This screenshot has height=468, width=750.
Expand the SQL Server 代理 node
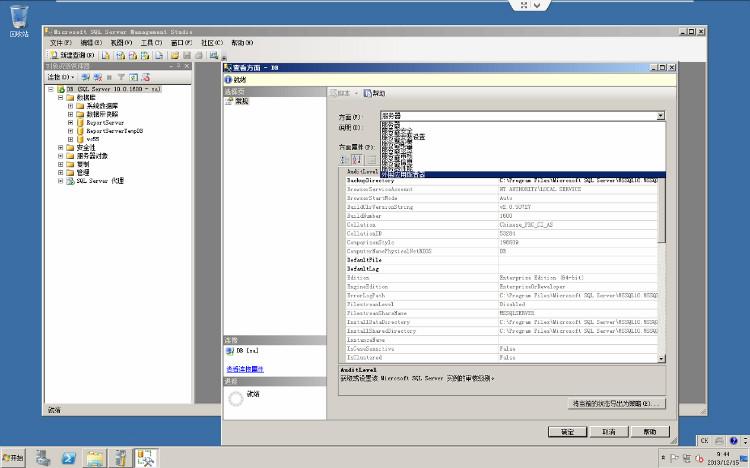60,181
